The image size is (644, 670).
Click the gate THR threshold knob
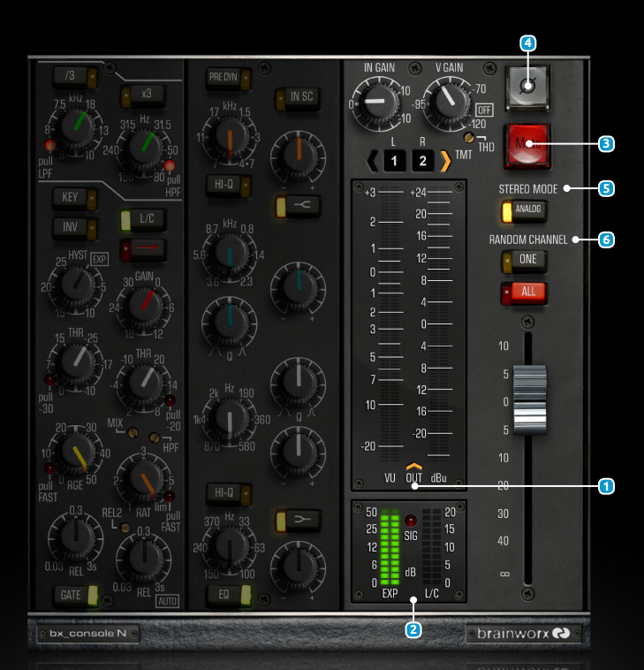point(77,362)
